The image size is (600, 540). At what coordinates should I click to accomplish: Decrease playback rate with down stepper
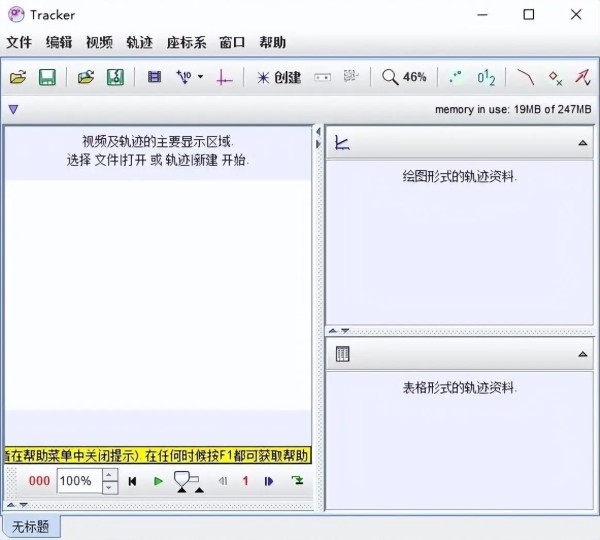(x=109, y=487)
